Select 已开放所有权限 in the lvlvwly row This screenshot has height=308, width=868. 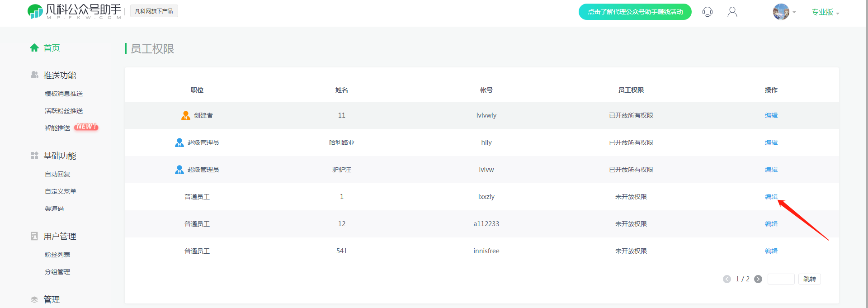(x=631, y=115)
